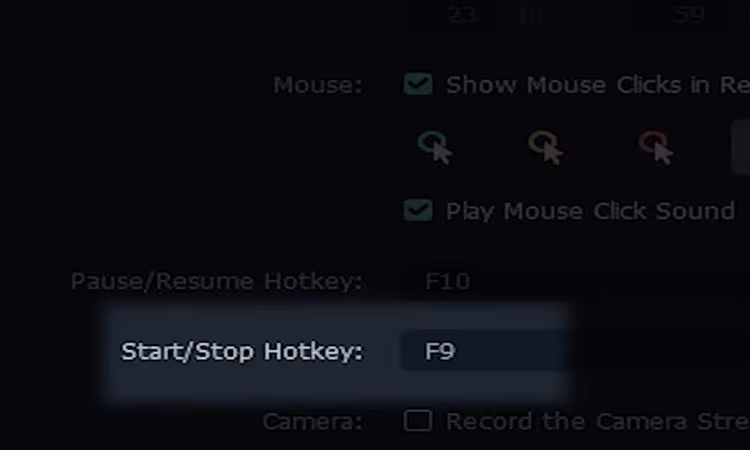
Task: Click the dim field showing 59
Action: (x=689, y=15)
